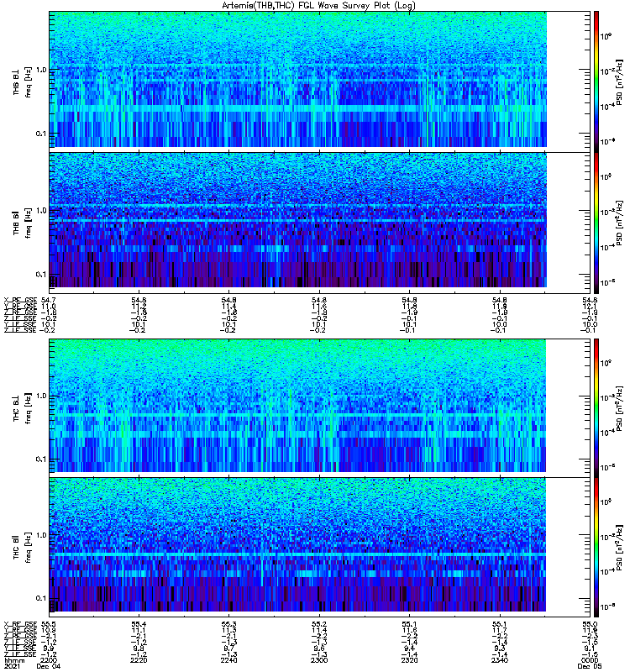Click the 2200 time tick label
Screen dimensions: 630x672
pyautogui.click(x=49, y=660)
